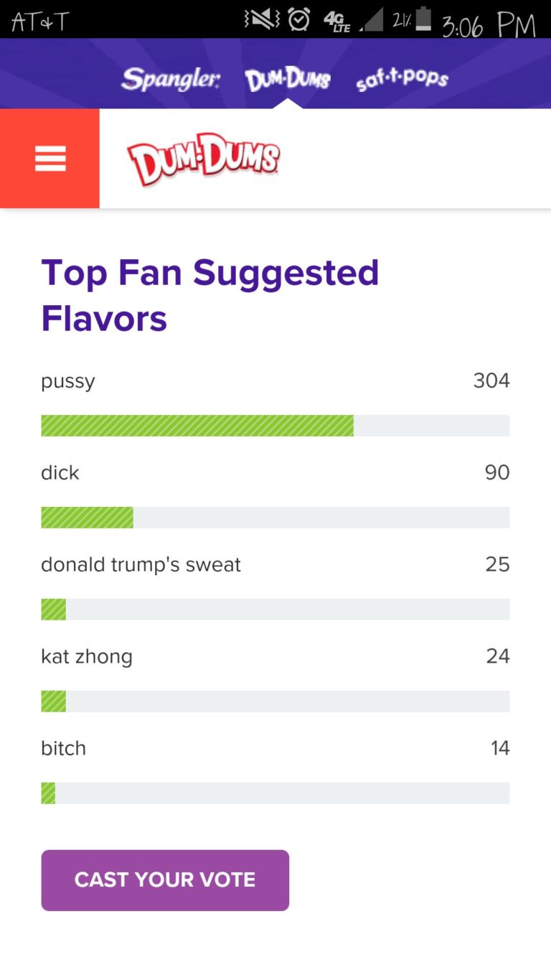Switch to the Saf-T-Pops brand tab
Viewport: 551px width, 980px height.
(402, 80)
